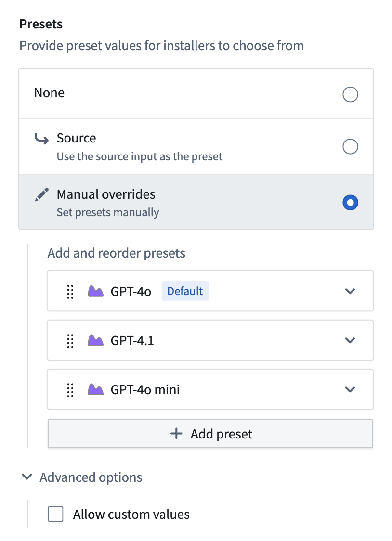
Task: Select the Source preset option
Action: click(x=350, y=146)
